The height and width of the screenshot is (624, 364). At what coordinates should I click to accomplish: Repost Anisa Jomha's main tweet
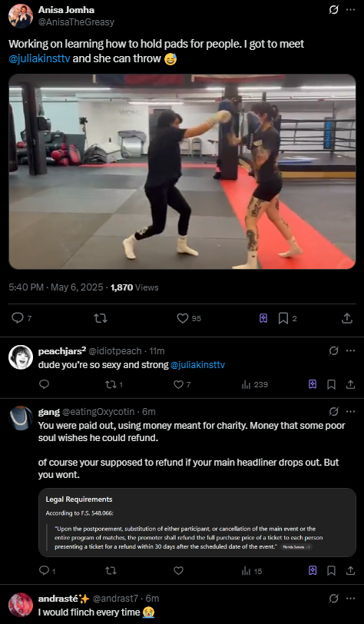[x=101, y=318]
